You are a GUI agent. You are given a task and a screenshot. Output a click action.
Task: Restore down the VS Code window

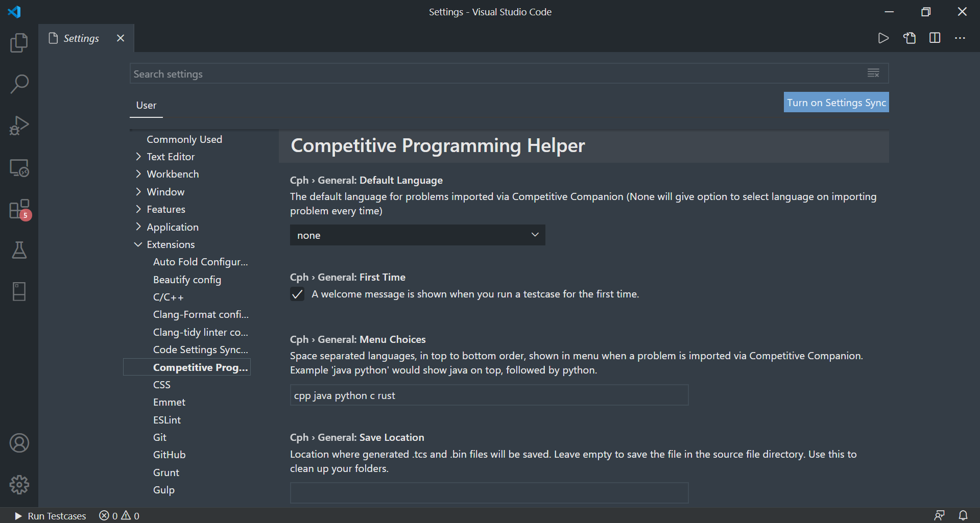925,12
